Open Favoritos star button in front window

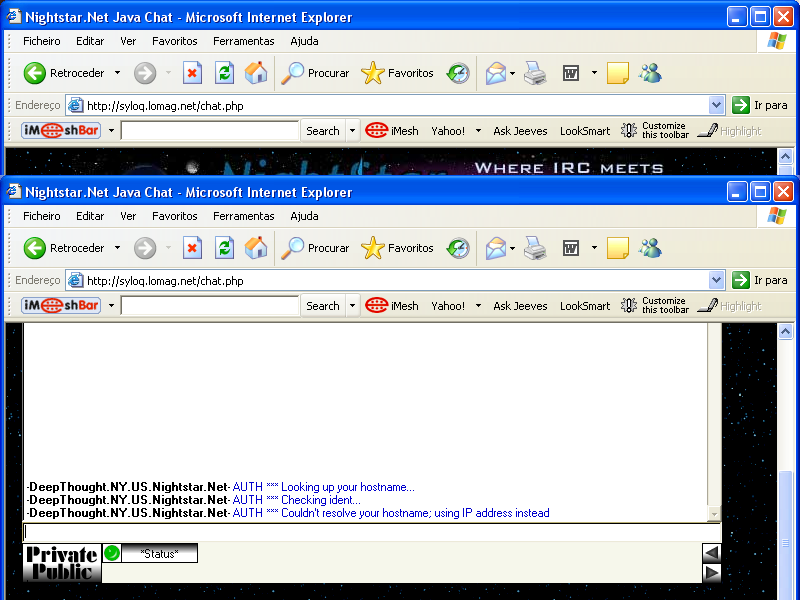(x=397, y=248)
